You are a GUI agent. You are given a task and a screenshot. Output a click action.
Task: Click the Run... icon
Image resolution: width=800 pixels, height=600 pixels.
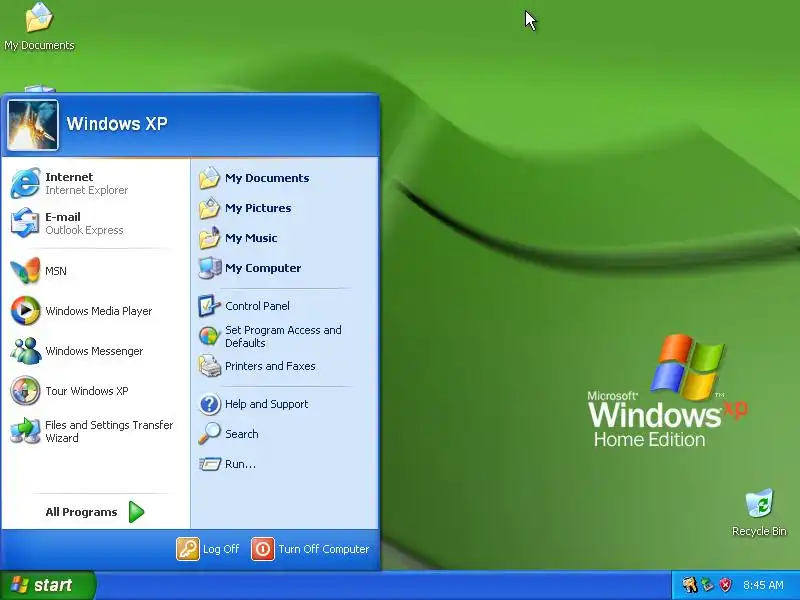tap(209, 464)
